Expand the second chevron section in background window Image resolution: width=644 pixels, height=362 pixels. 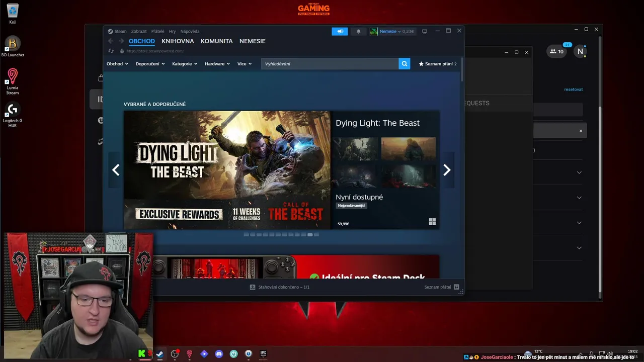pyautogui.click(x=579, y=198)
